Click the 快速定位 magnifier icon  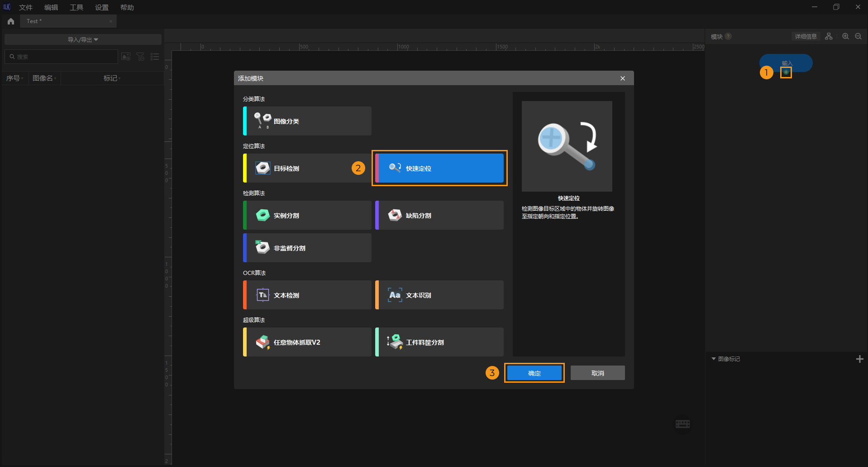tap(395, 168)
